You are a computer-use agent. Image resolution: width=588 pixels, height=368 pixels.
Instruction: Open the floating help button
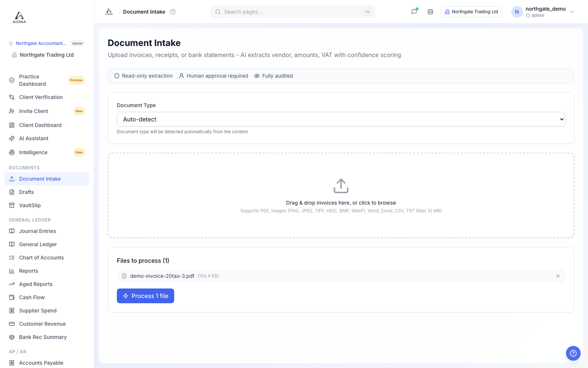pyautogui.click(x=573, y=353)
